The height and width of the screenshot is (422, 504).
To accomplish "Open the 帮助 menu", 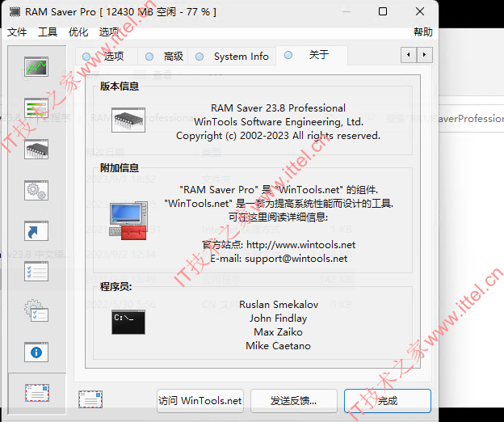I will click(423, 32).
